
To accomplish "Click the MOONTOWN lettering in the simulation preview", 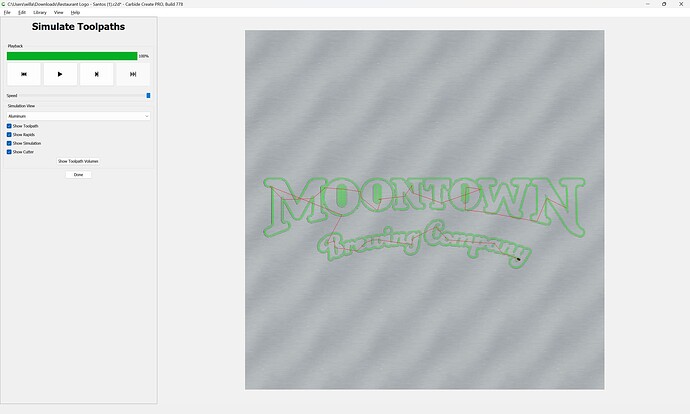I will [425, 206].
